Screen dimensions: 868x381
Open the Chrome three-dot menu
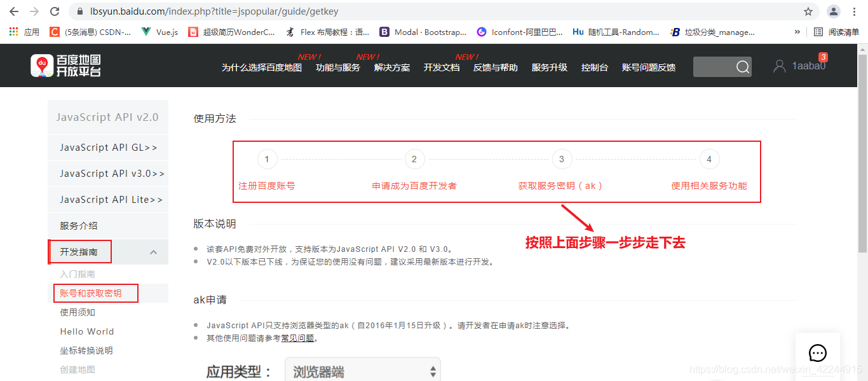(855, 11)
